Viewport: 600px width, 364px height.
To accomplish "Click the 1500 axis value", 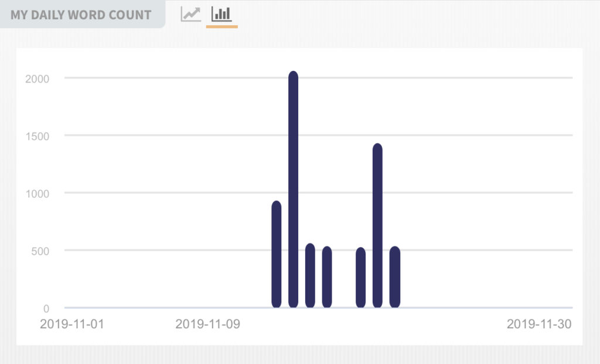I will point(37,136).
